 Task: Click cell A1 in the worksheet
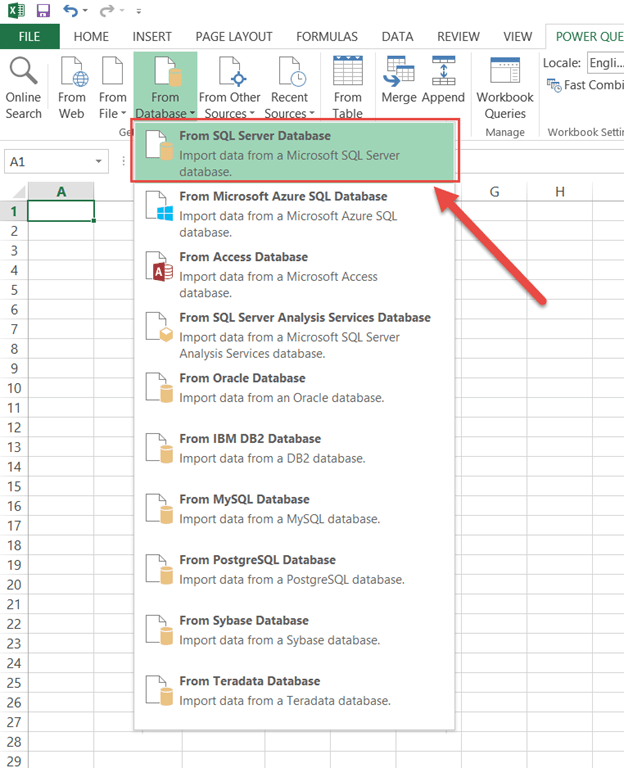pos(61,211)
